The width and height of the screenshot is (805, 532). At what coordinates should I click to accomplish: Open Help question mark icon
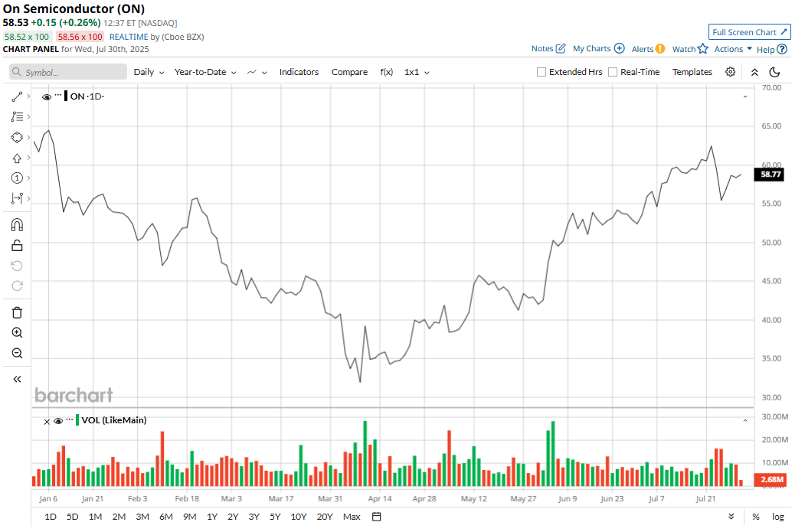(x=782, y=49)
